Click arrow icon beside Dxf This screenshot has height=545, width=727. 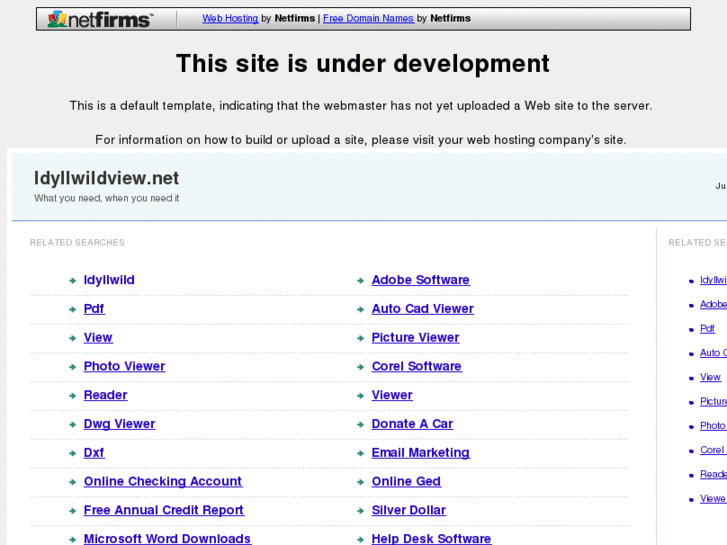click(72, 453)
